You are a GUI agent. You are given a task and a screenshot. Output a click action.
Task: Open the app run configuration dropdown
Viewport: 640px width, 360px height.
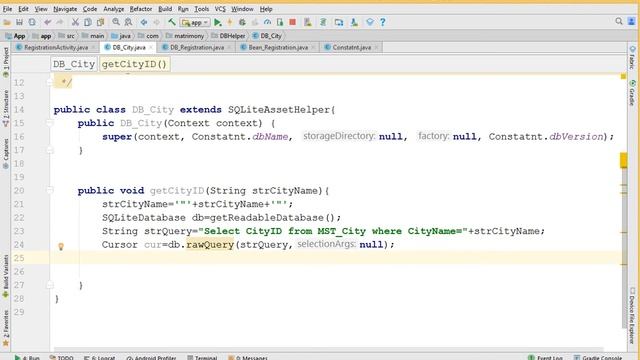196,22
